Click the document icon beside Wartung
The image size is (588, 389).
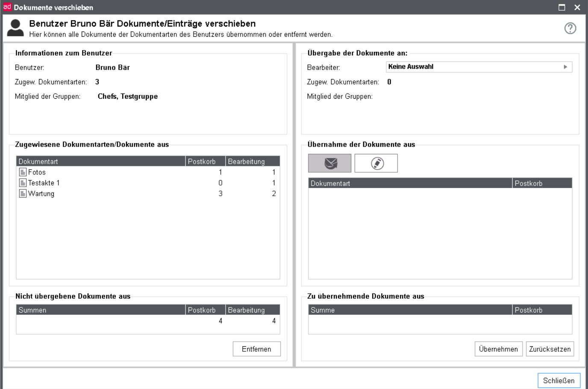click(23, 194)
